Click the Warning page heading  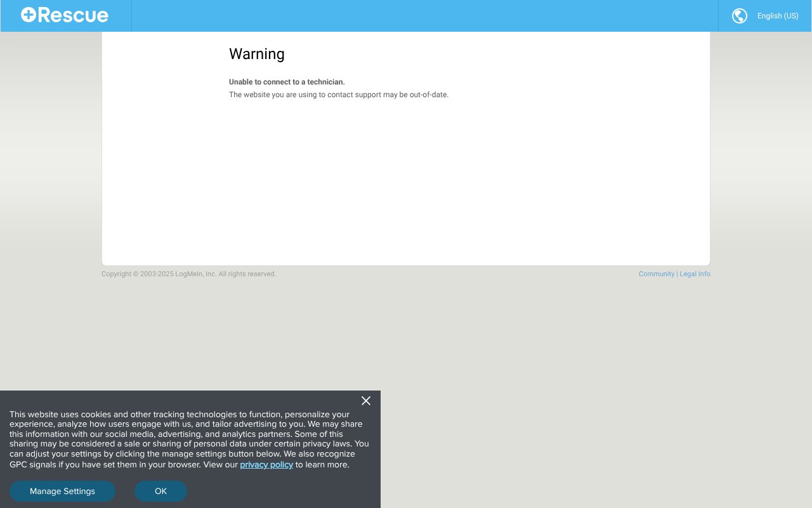(257, 54)
